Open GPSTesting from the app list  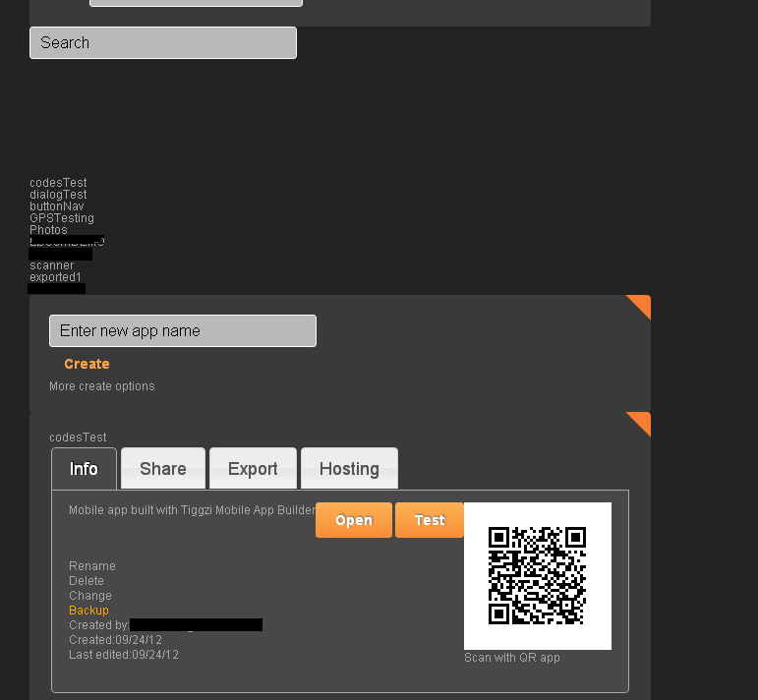click(x=62, y=218)
